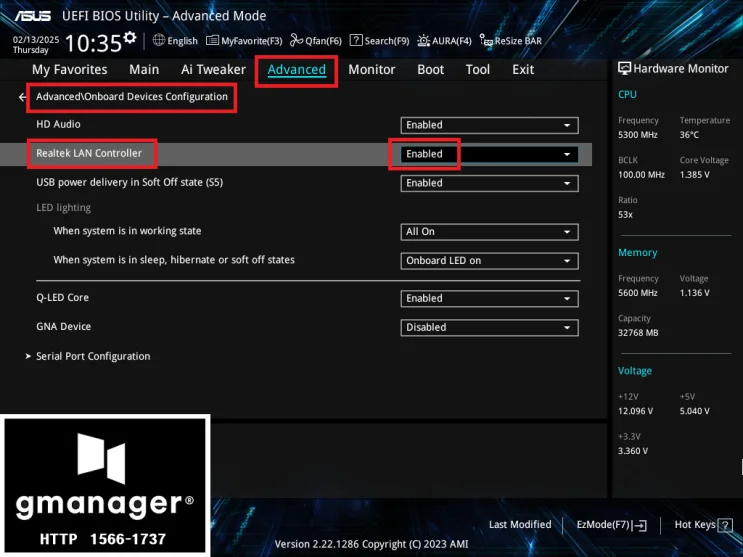Toggle ReSize BAR option

(x=510, y=41)
